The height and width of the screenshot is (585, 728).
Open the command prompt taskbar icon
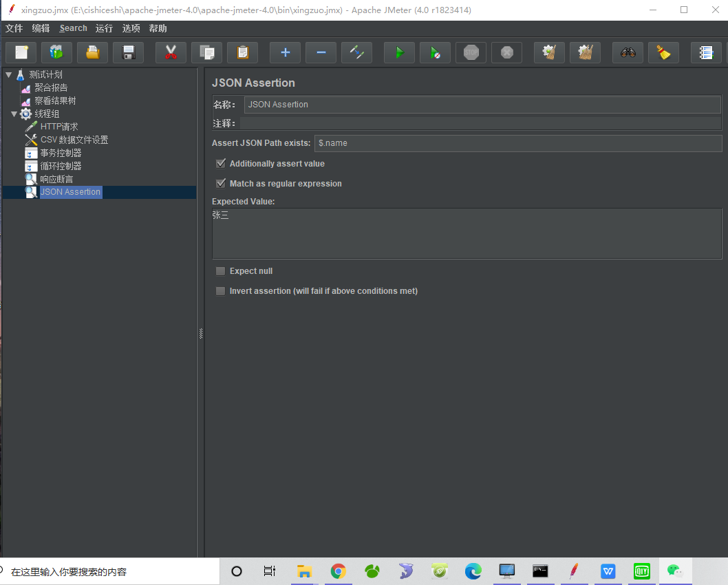tap(540, 571)
